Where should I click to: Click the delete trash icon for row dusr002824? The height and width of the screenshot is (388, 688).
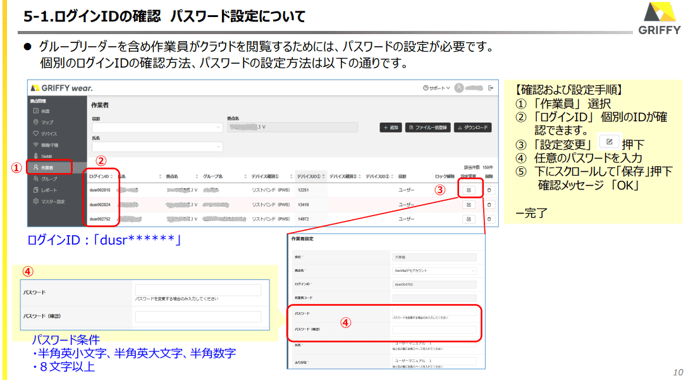click(x=489, y=205)
